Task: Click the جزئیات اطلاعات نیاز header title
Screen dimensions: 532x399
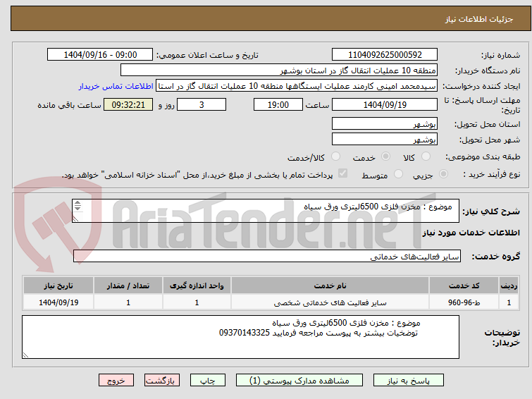Action: click(x=478, y=19)
